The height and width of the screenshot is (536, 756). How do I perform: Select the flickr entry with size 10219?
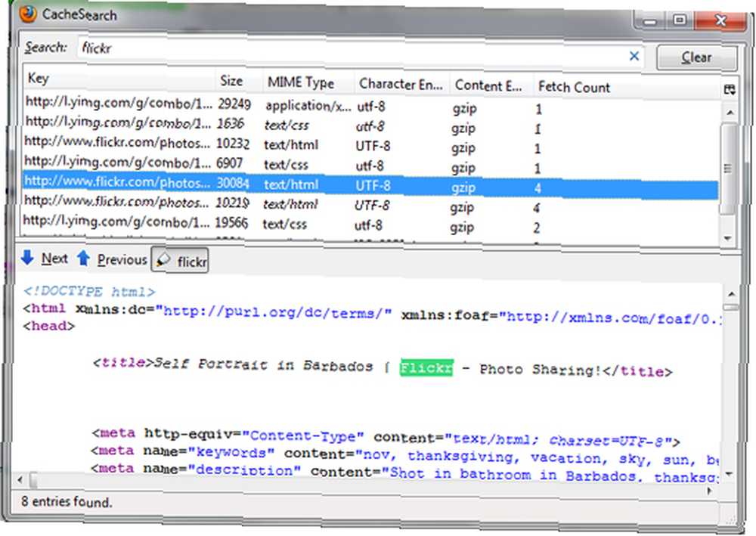pyautogui.click(x=370, y=204)
